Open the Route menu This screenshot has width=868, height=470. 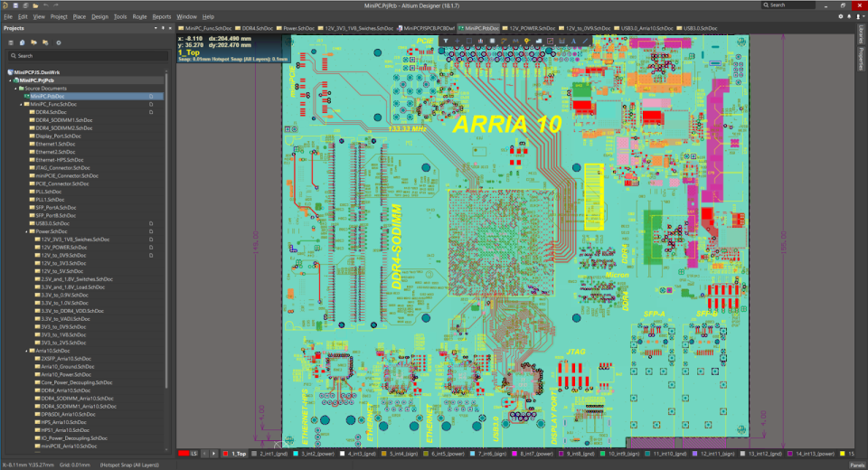(139, 16)
